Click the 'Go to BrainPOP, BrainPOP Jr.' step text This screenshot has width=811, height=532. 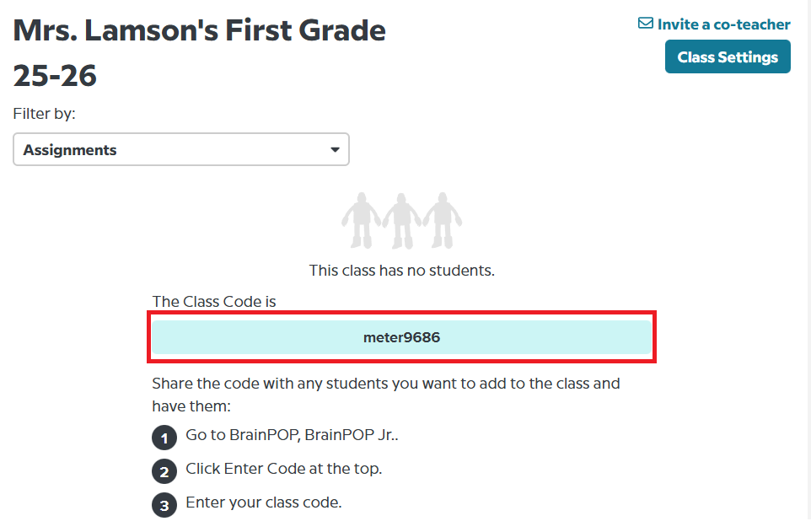point(292,437)
